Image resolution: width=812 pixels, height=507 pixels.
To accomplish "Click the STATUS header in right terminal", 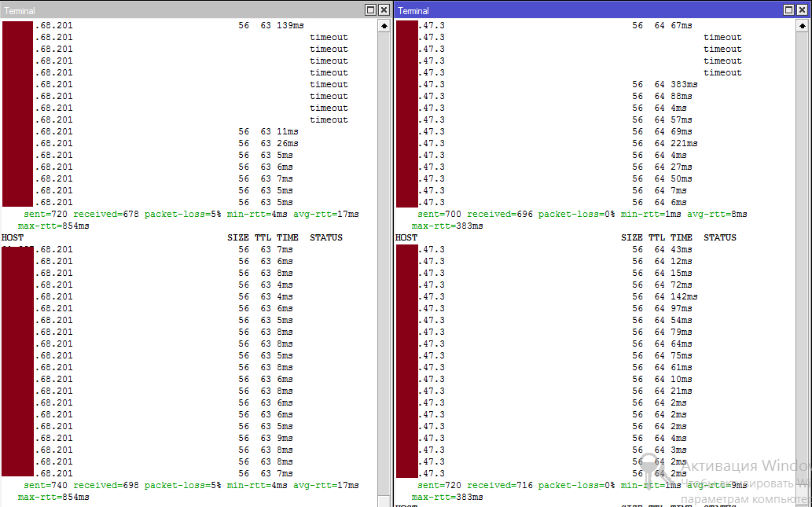I will coord(719,237).
